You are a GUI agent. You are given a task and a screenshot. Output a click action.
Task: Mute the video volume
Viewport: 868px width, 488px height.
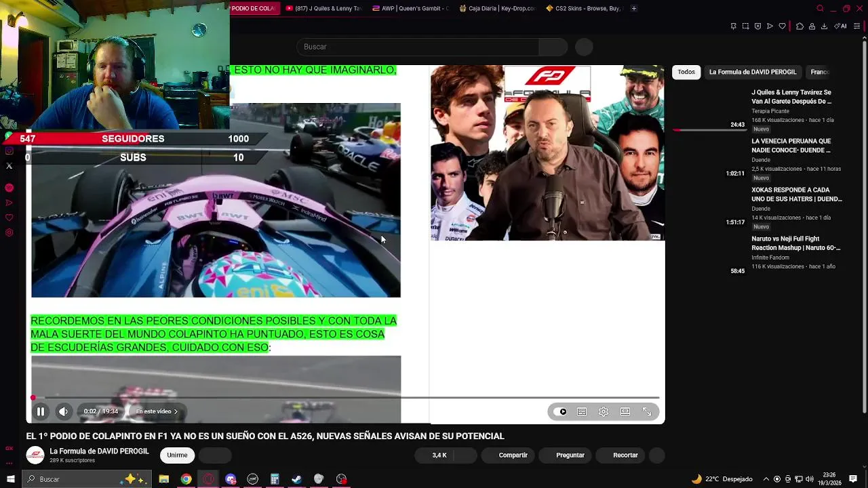pyautogui.click(x=63, y=411)
